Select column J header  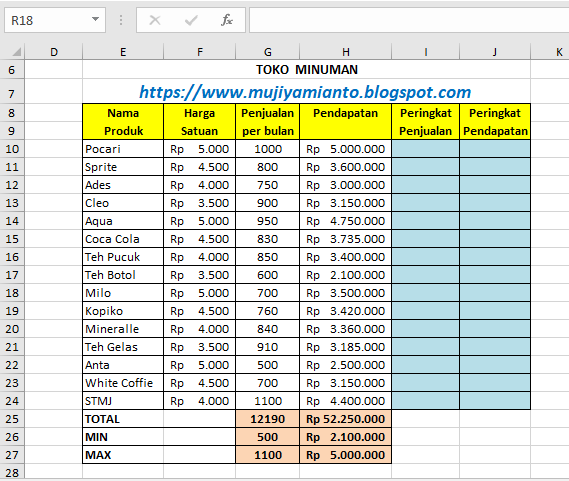[495, 52]
